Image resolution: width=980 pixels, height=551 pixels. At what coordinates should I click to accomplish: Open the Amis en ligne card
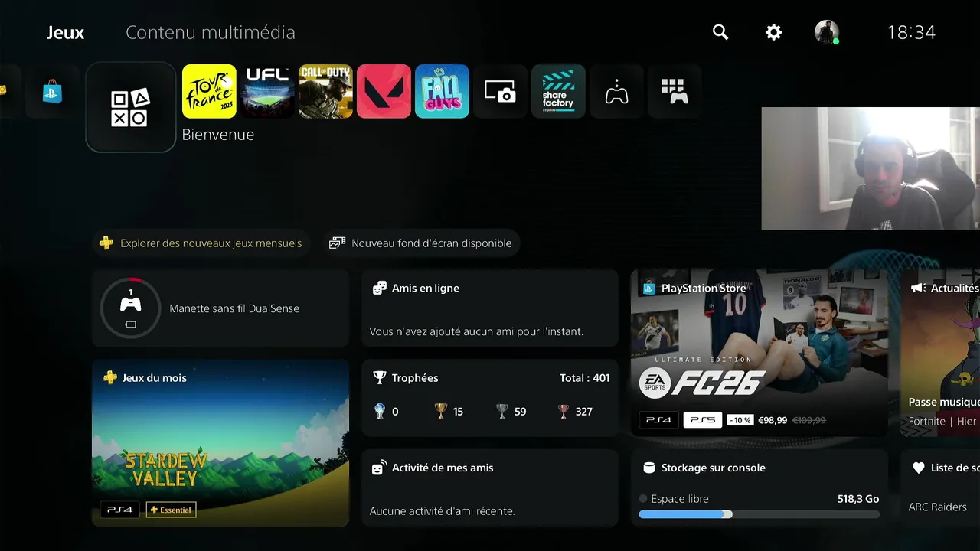(x=490, y=308)
